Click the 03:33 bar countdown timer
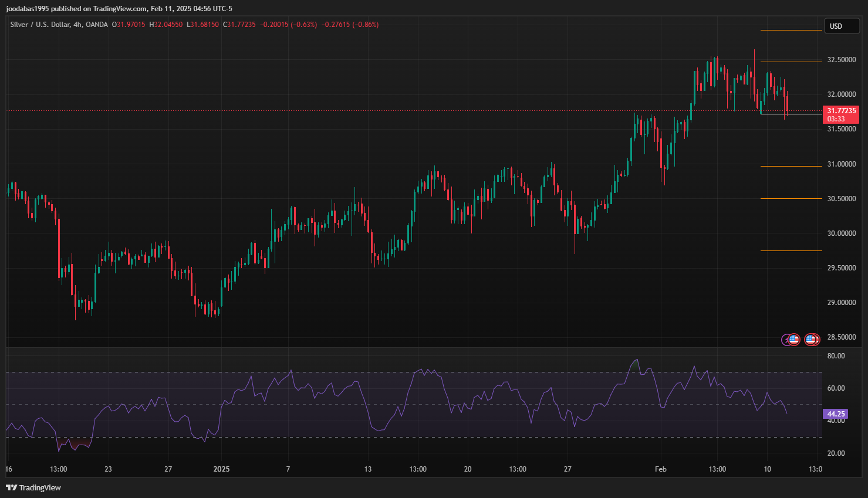The width and height of the screenshot is (868, 498). tap(836, 119)
